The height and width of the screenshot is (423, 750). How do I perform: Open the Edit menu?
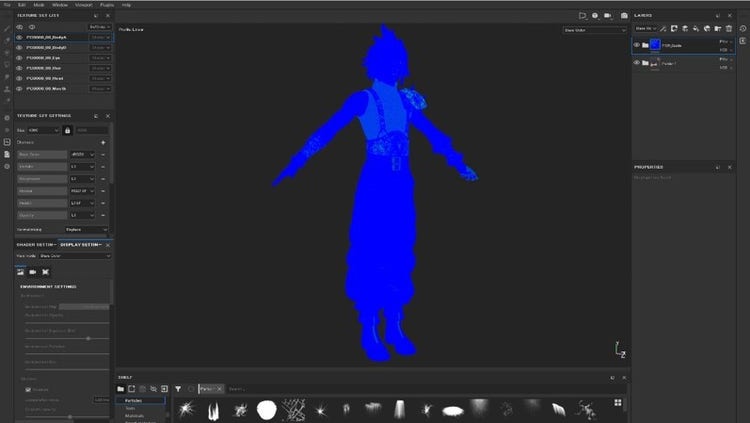point(22,5)
